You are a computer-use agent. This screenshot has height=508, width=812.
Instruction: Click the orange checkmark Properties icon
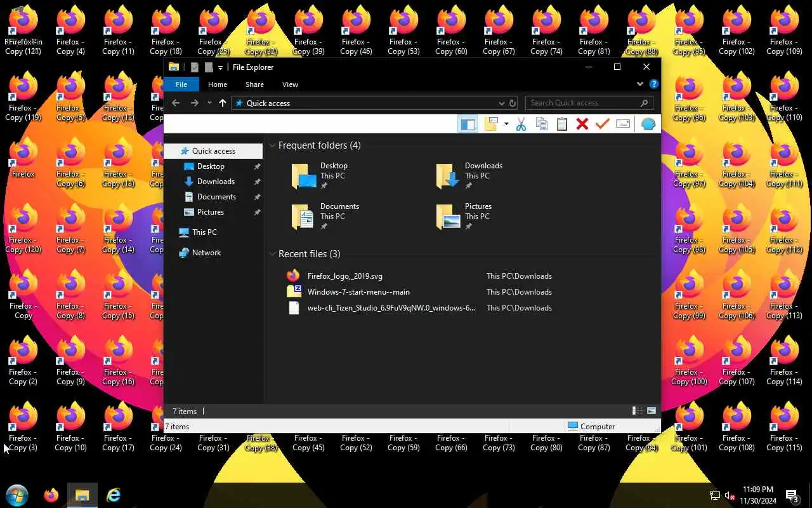pyautogui.click(x=602, y=124)
